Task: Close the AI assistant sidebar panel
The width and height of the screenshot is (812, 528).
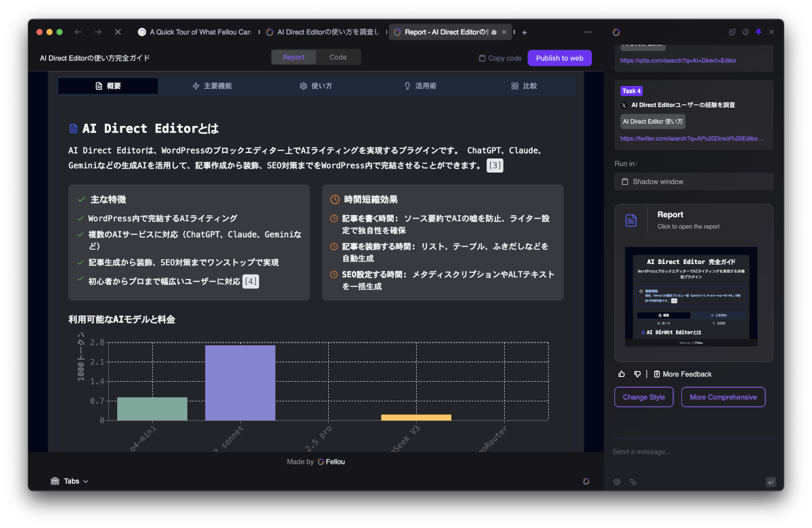Action: 771,32
